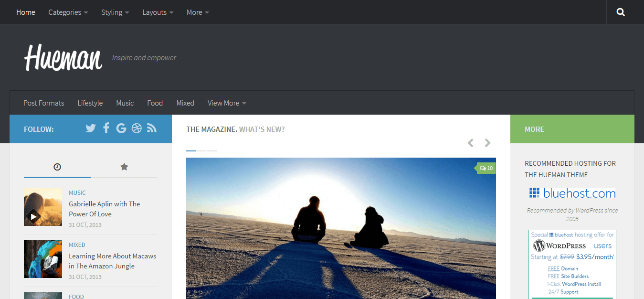The height and width of the screenshot is (299, 644).
Task: Open the Post Formats menu item
Action: click(x=44, y=103)
